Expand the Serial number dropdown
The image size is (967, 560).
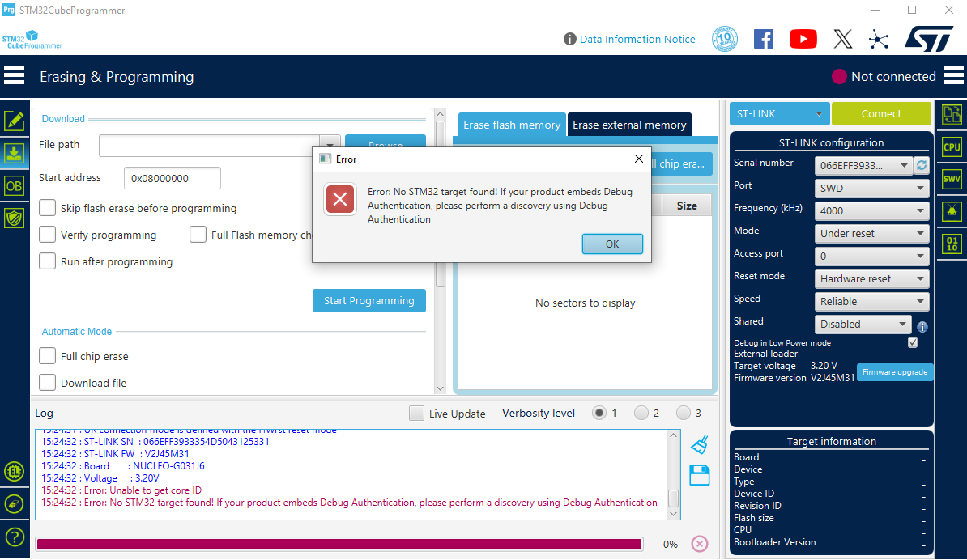click(x=863, y=166)
